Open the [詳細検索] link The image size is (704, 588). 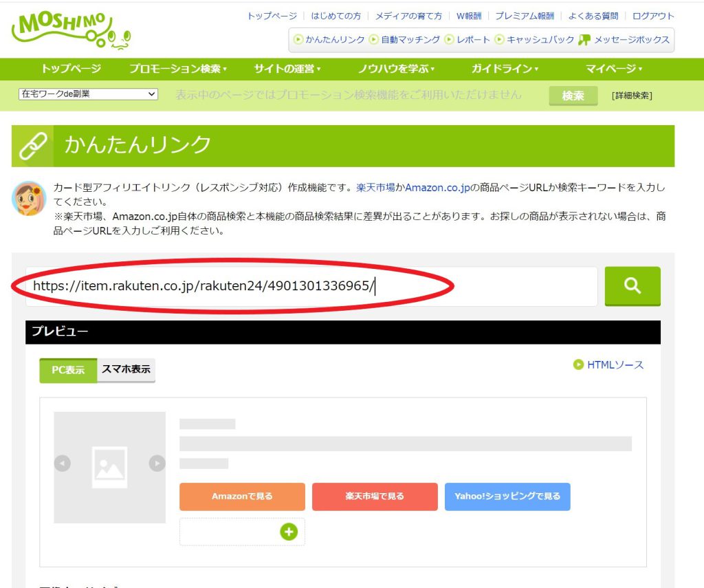(x=632, y=95)
